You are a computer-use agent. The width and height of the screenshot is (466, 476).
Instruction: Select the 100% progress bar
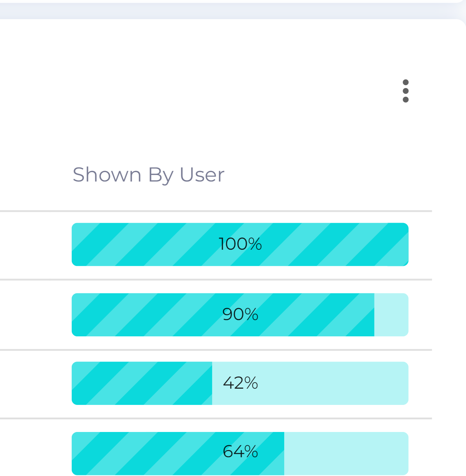pos(240,244)
